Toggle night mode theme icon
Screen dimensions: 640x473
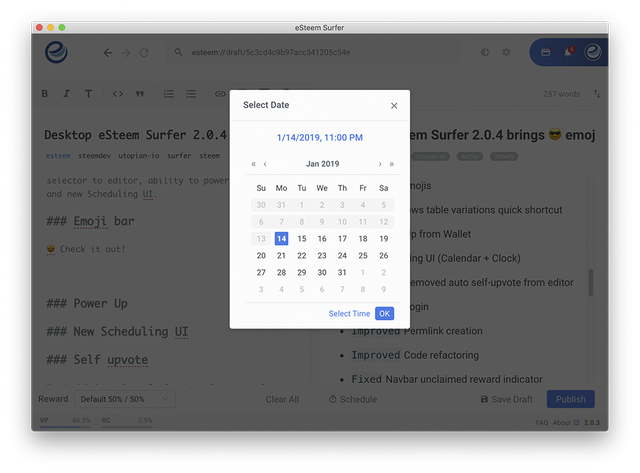484,52
